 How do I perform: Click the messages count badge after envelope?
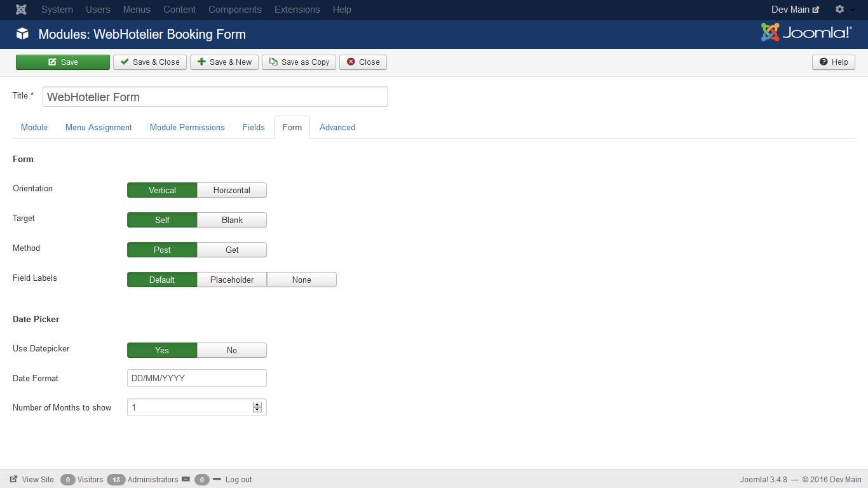click(x=202, y=480)
